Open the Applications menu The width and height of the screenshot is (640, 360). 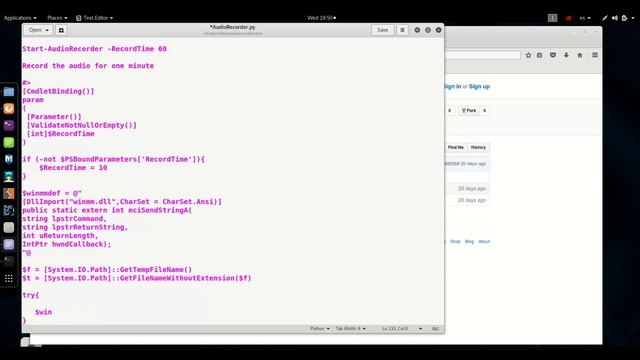click(x=20, y=18)
